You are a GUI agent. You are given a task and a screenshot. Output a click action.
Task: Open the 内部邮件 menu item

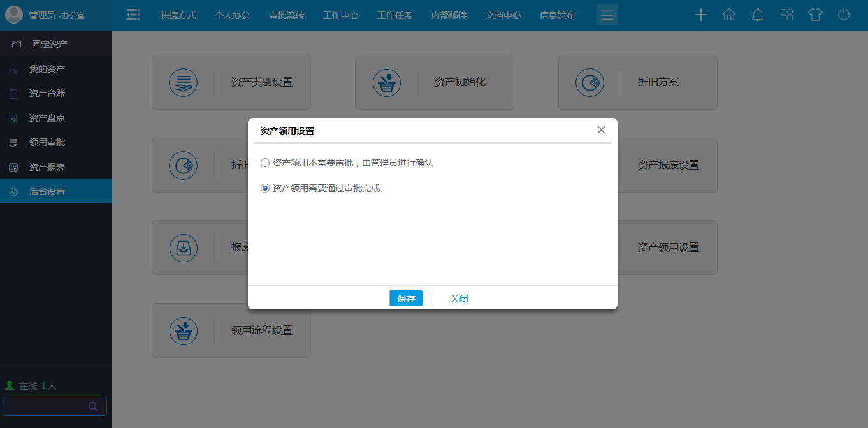point(449,15)
